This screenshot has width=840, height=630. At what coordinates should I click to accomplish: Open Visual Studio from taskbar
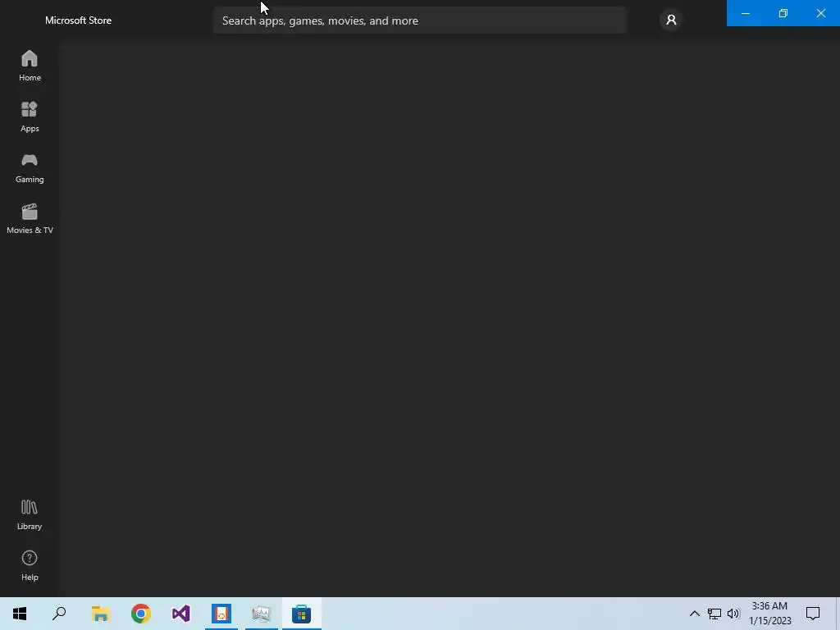tap(181, 614)
